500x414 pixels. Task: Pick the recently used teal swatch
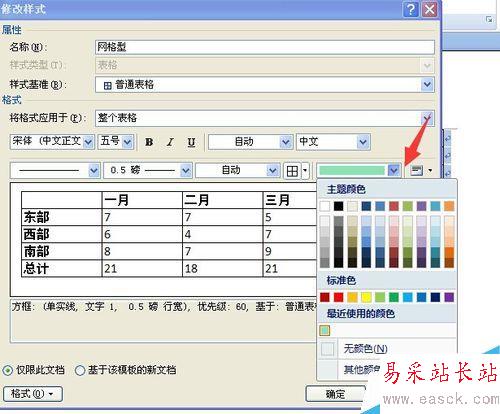[x=325, y=330]
